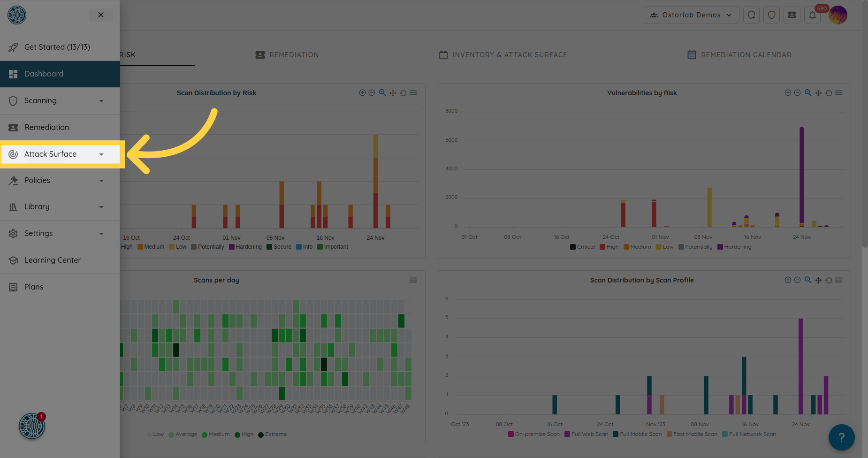Open Get Started (13/13)

(60, 47)
